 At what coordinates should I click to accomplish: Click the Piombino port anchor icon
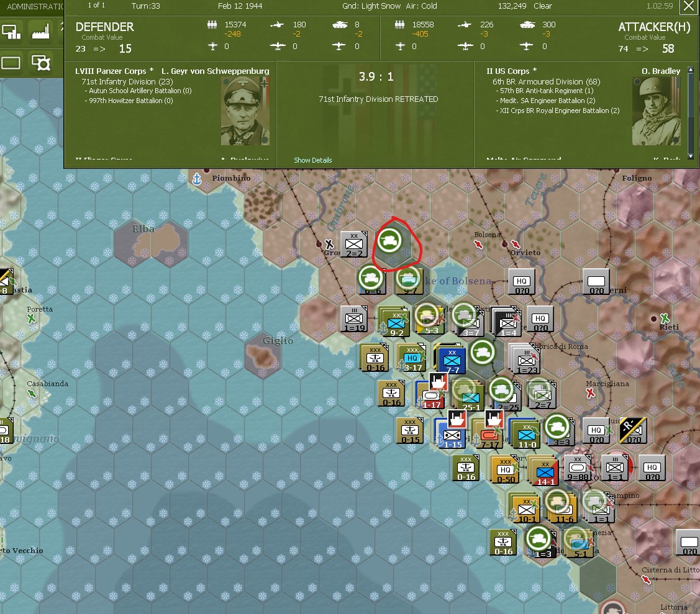(196, 179)
